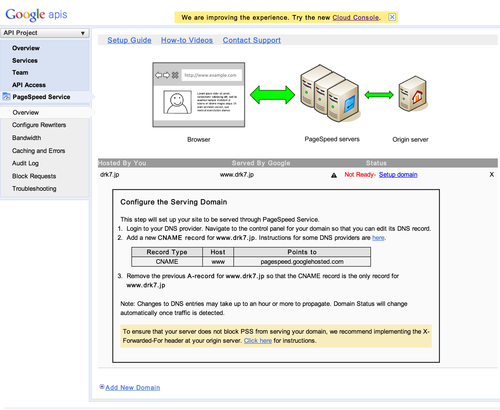This screenshot has height=410, width=500.
Task: Click the www host cell
Action: click(x=218, y=262)
